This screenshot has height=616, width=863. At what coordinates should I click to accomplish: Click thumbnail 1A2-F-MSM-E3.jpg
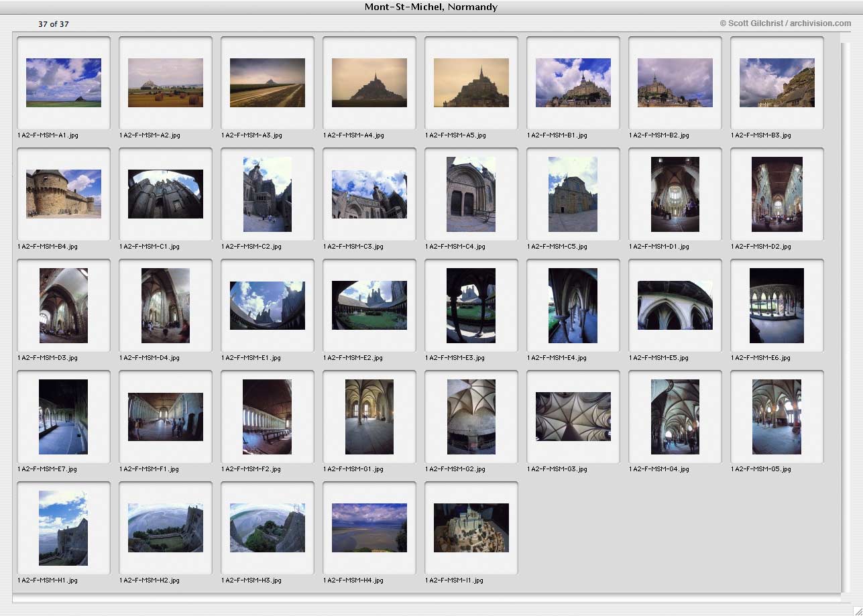471,305
